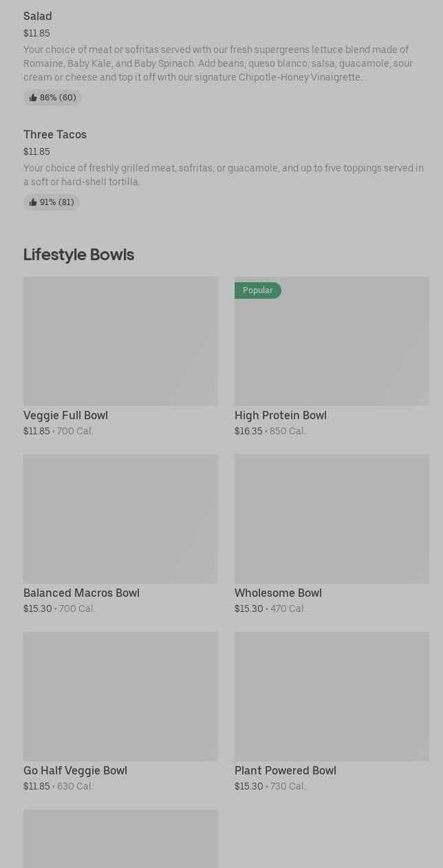Click the Go Half Veggie Bowl name
Screen dimensions: 443x868
(75, 770)
